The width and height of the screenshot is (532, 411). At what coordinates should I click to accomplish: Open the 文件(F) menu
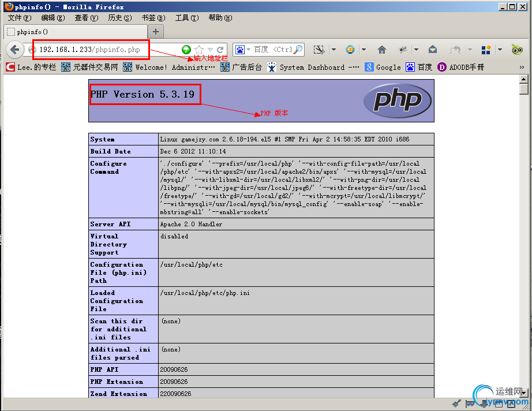20,18
